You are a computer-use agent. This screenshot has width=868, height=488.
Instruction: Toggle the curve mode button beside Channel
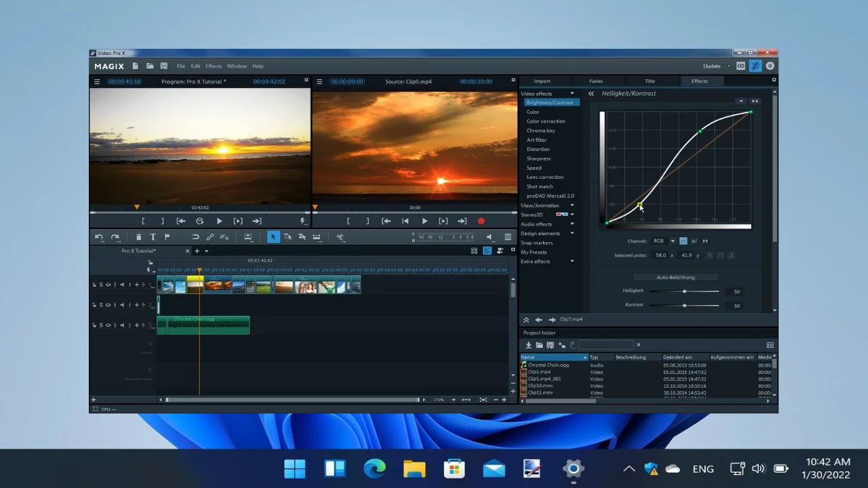pos(684,241)
